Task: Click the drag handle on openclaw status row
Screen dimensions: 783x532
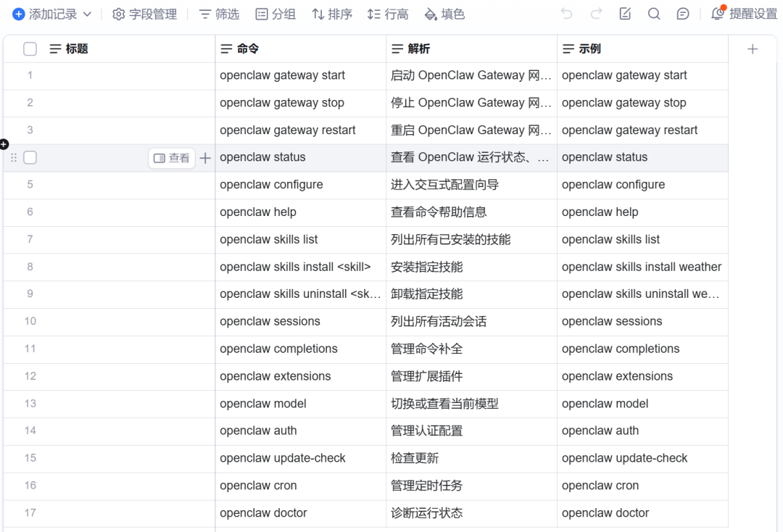Action: click(14, 158)
